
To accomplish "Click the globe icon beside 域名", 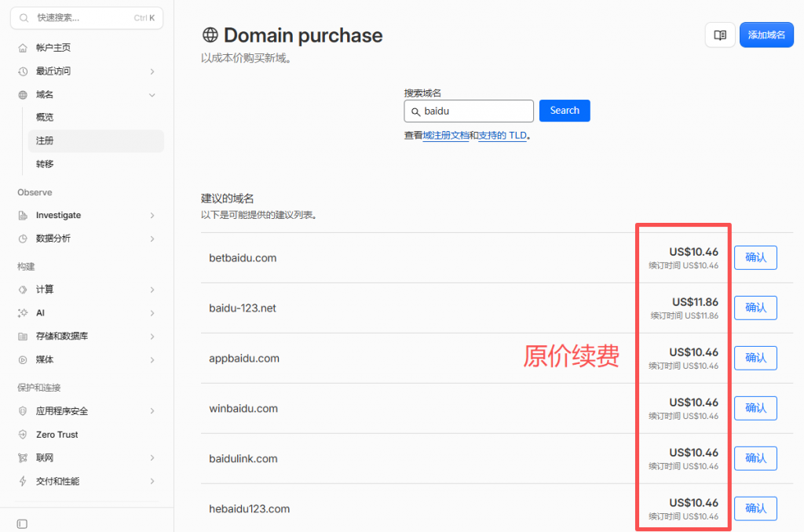I will (23, 95).
